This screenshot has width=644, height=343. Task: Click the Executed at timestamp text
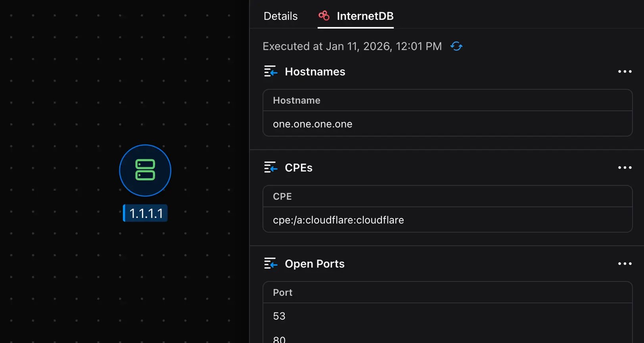point(352,46)
